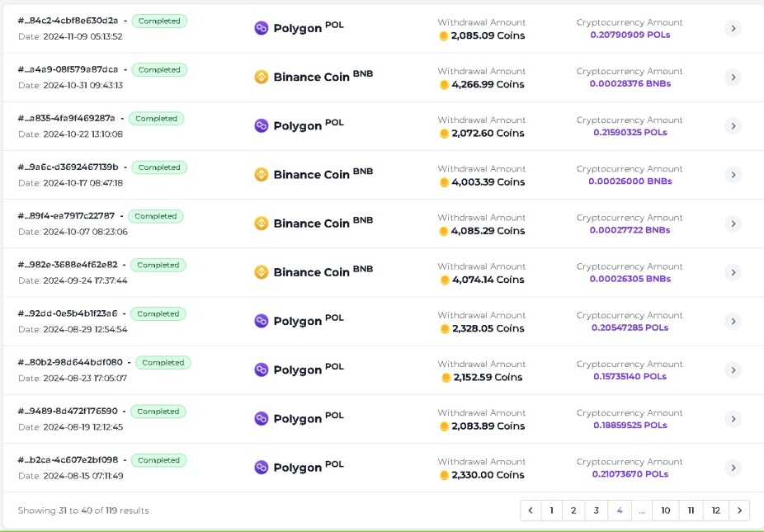Image resolution: width=764 pixels, height=532 pixels.
Task: Click coin icon beside 2,328.05 Coins
Action: click(x=445, y=329)
